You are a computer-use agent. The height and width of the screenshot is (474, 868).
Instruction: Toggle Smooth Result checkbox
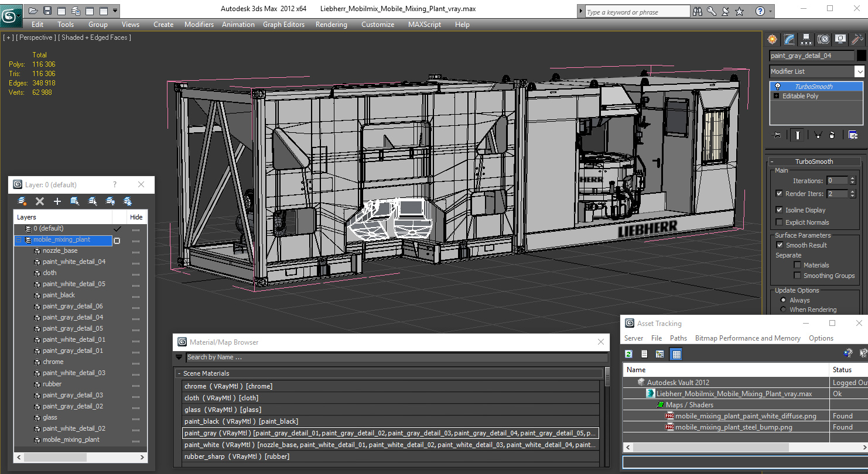780,245
